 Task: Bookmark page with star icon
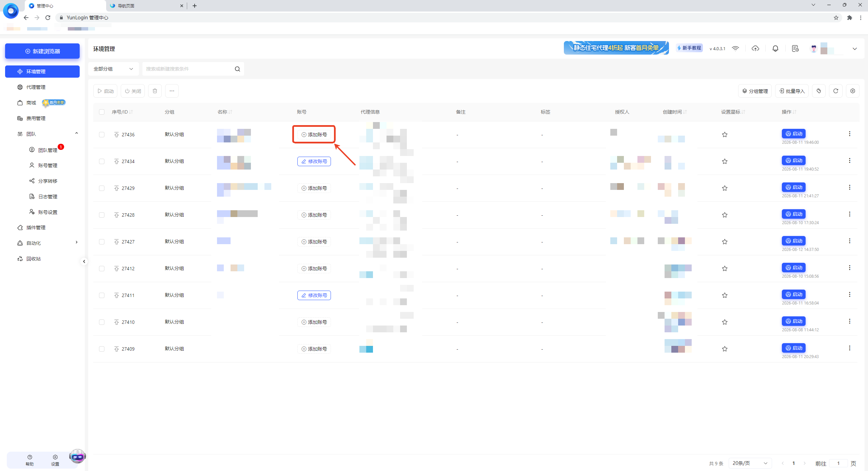coord(836,18)
